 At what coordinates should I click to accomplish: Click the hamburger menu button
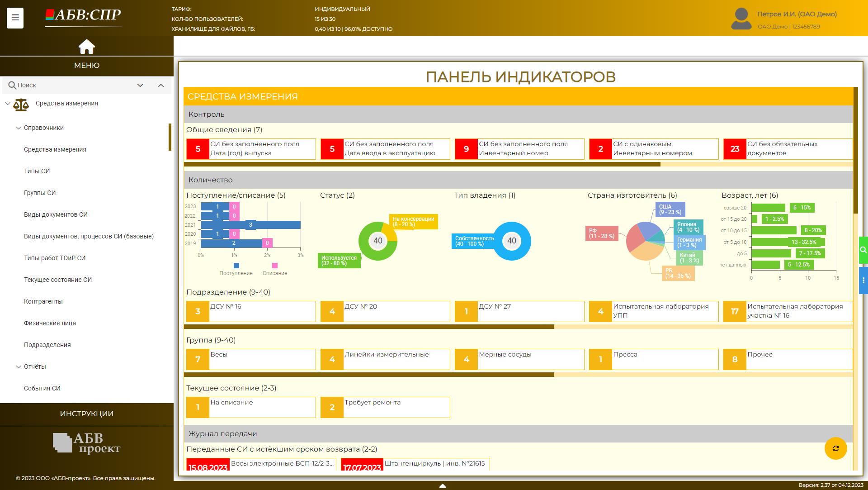click(15, 18)
